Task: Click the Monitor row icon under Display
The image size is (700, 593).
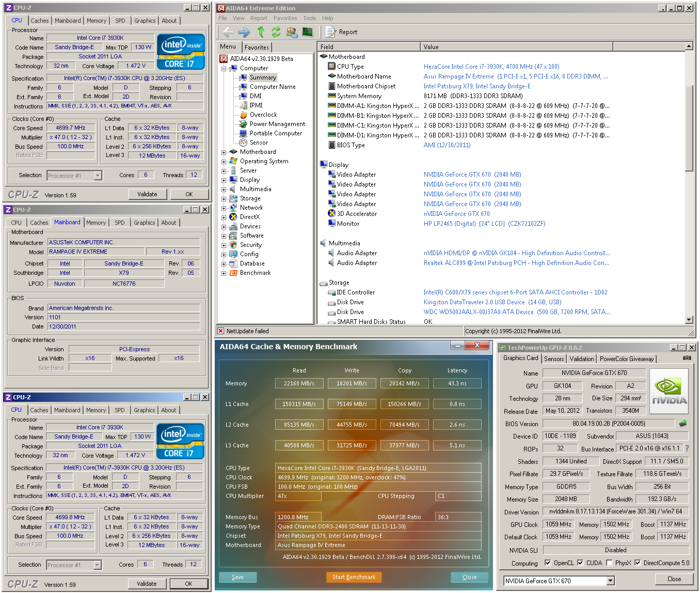Action: (332, 224)
